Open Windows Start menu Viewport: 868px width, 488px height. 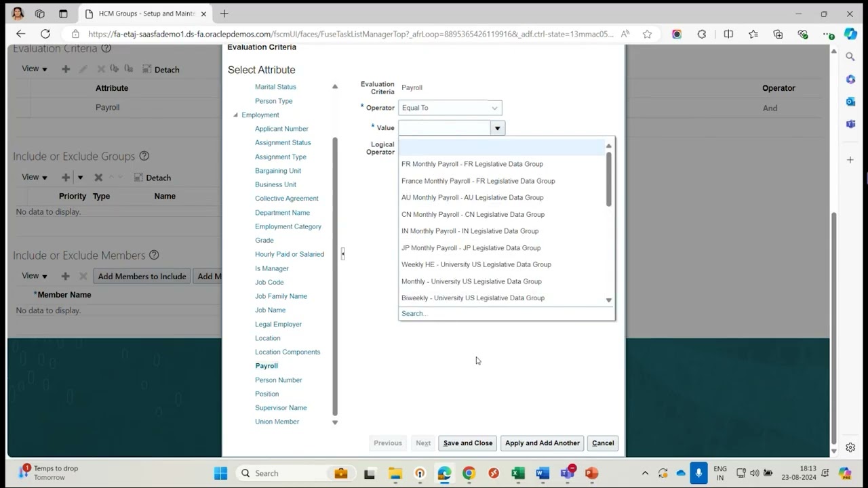[221, 473]
